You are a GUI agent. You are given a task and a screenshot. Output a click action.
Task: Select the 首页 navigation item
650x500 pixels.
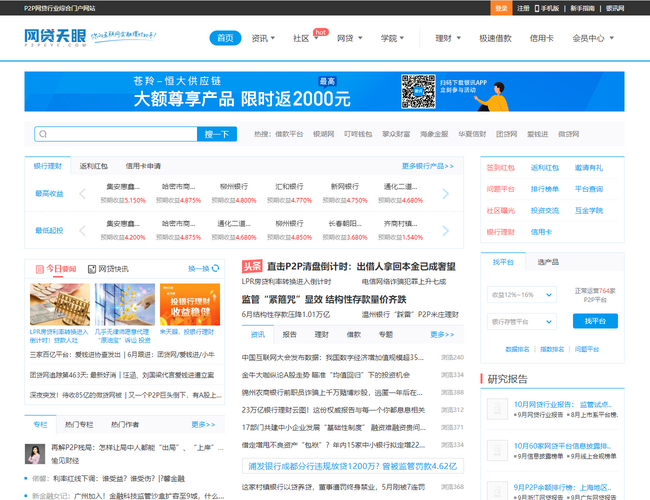225,38
